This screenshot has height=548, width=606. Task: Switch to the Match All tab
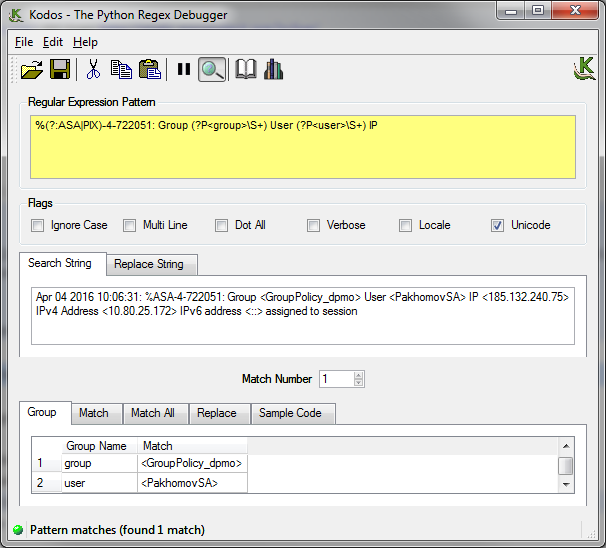pyautogui.click(x=153, y=413)
